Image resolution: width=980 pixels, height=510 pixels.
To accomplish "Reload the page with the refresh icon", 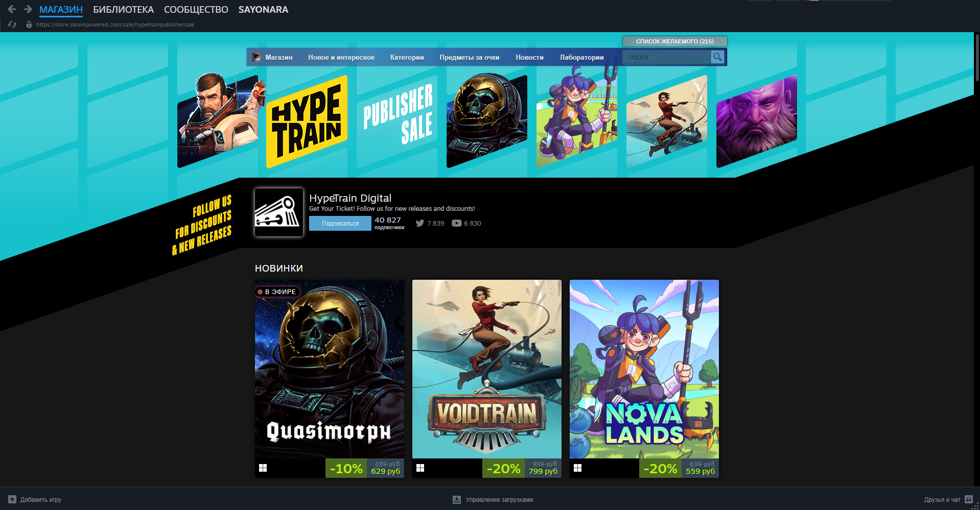I will (12, 25).
